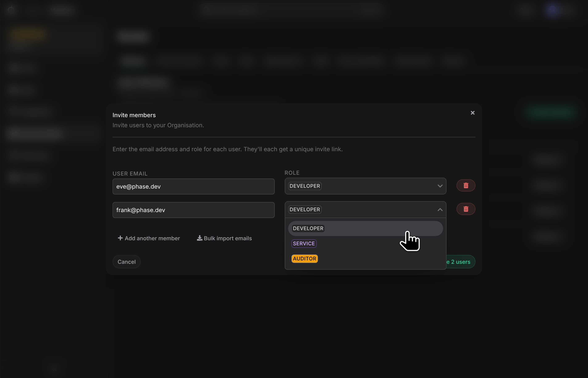Delete the frank@phase.dev invite row

click(466, 209)
